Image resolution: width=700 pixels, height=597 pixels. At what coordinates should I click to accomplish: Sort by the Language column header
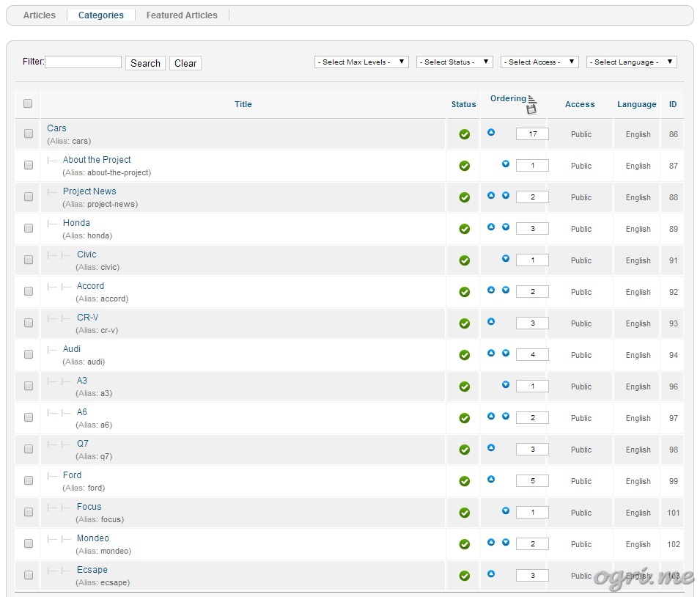(637, 104)
